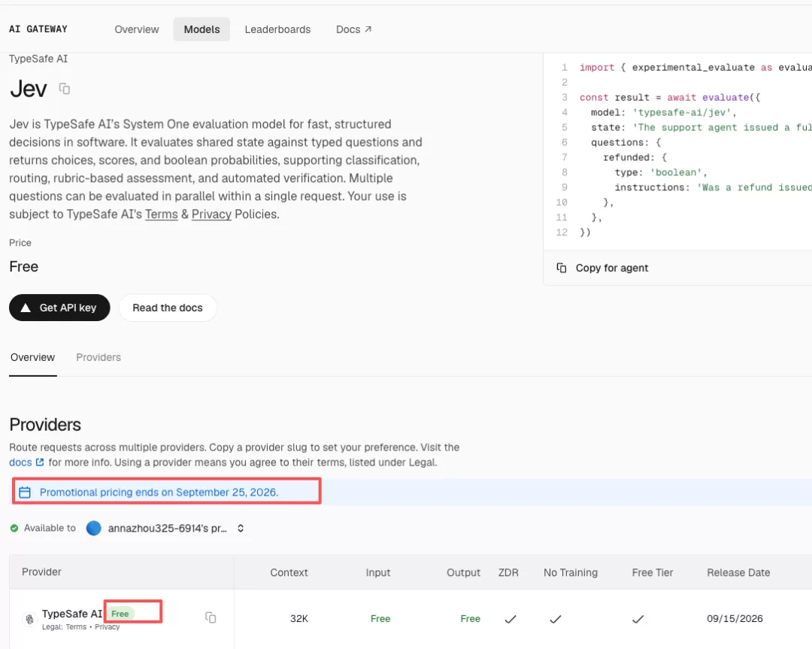Click the Get API key button
This screenshot has width=812, height=649.
tap(59, 308)
